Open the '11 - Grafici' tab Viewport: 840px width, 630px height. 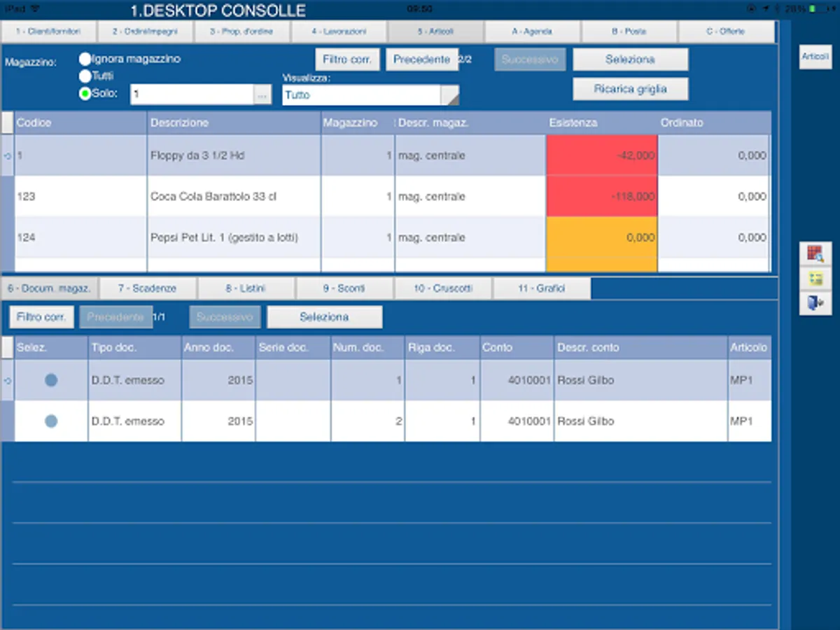541,288
